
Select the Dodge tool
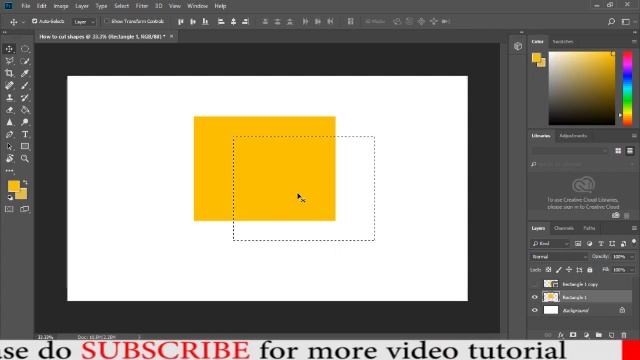(25, 122)
